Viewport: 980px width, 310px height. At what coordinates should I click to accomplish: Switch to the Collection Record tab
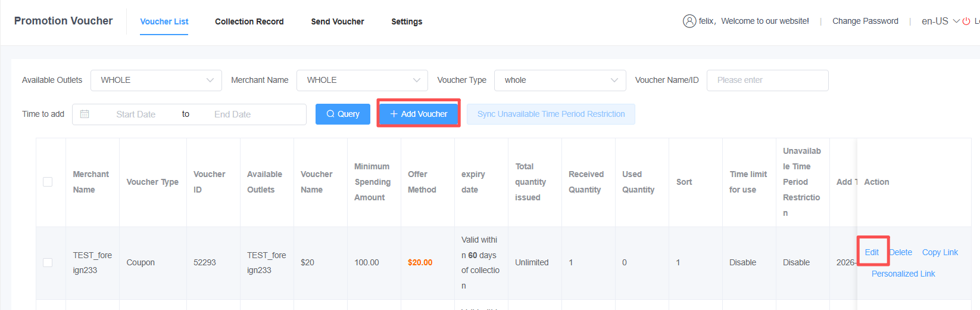coord(249,21)
